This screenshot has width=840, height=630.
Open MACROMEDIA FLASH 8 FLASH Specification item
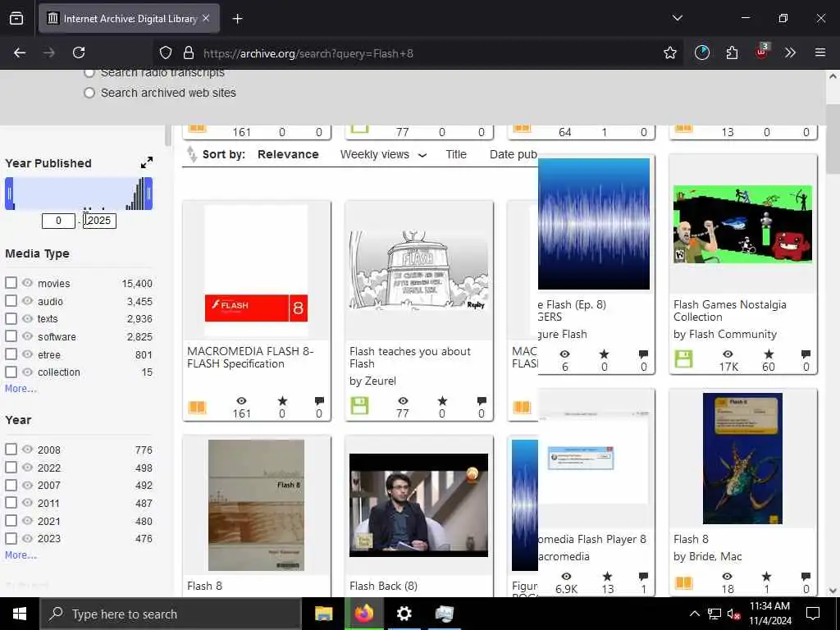(250, 358)
